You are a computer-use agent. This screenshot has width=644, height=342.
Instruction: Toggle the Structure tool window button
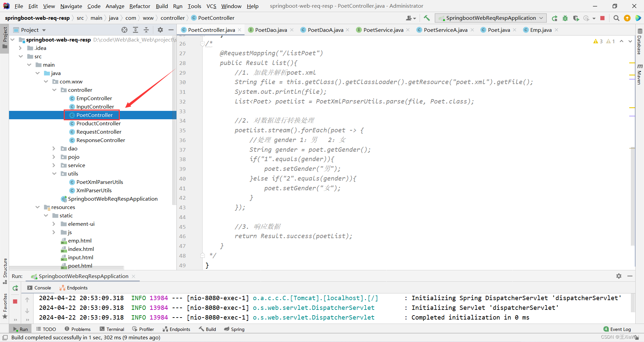[x=5, y=271]
